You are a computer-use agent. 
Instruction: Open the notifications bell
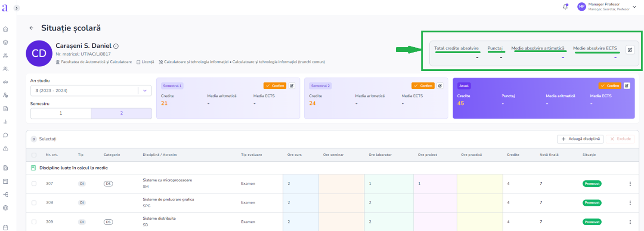point(565,7)
